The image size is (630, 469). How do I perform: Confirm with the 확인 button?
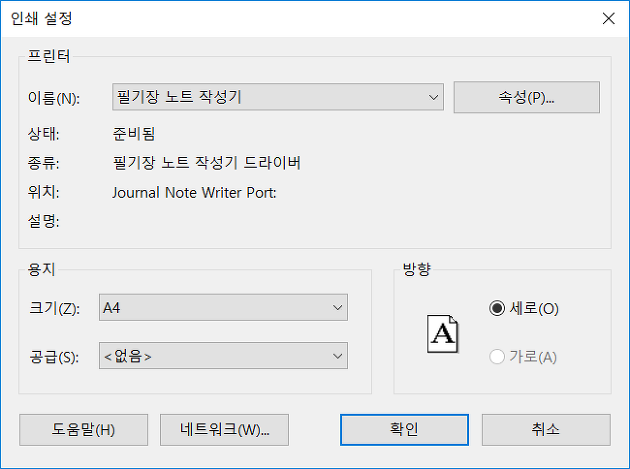click(x=405, y=430)
